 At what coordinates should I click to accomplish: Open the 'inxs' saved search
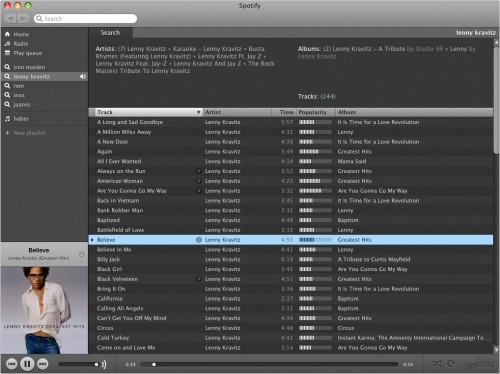pyautogui.click(x=19, y=95)
